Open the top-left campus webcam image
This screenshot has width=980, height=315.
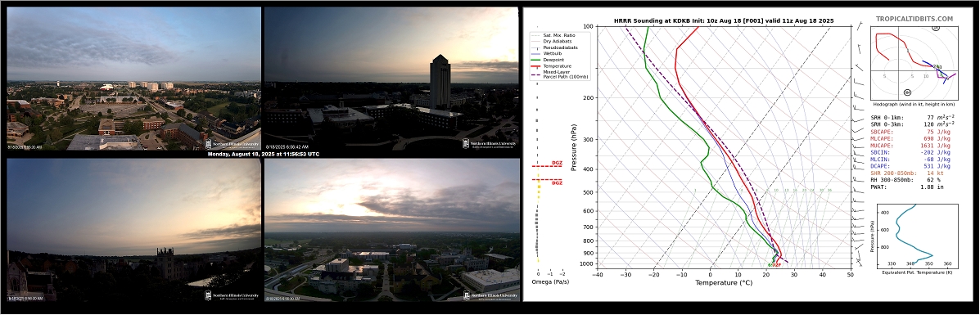pos(133,79)
